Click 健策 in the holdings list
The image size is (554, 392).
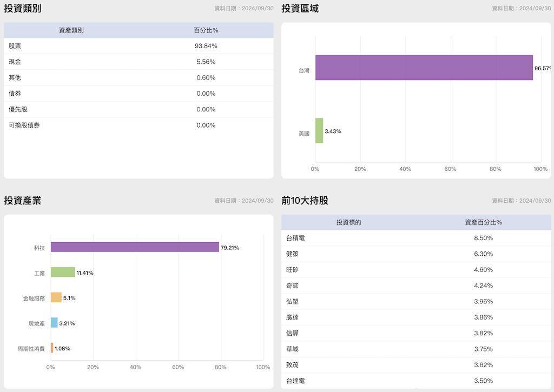(x=292, y=254)
